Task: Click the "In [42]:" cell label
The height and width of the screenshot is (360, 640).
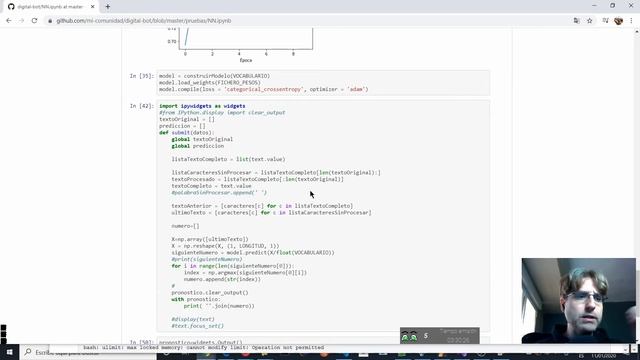Action: 142,106
